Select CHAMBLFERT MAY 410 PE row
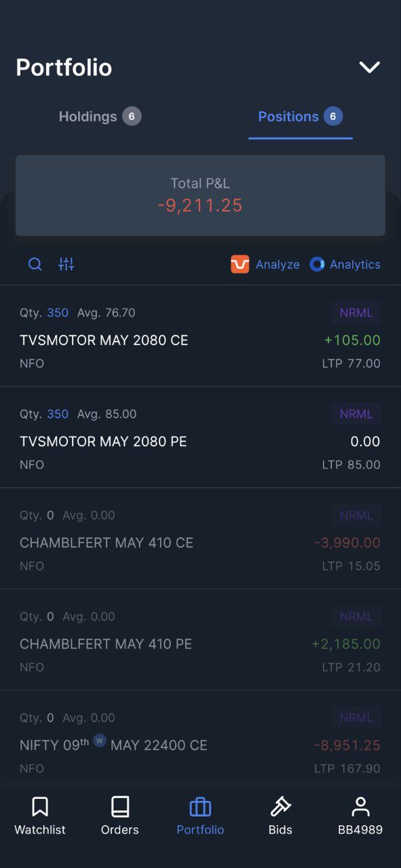401x868 pixels. pyautogui.click(x=200, y=639)
